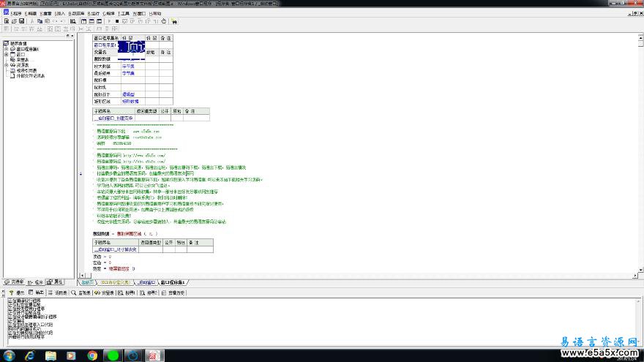The height and width of the screenshot is (362, 644).
Task: Click the Open file toolbar icon
Action: point(13,21)
